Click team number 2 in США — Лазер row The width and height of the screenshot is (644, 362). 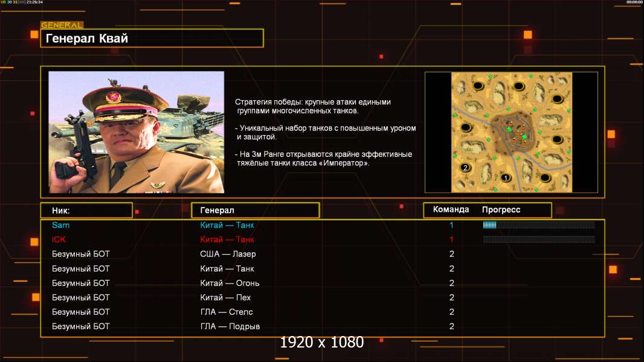(x=452, y=254)
